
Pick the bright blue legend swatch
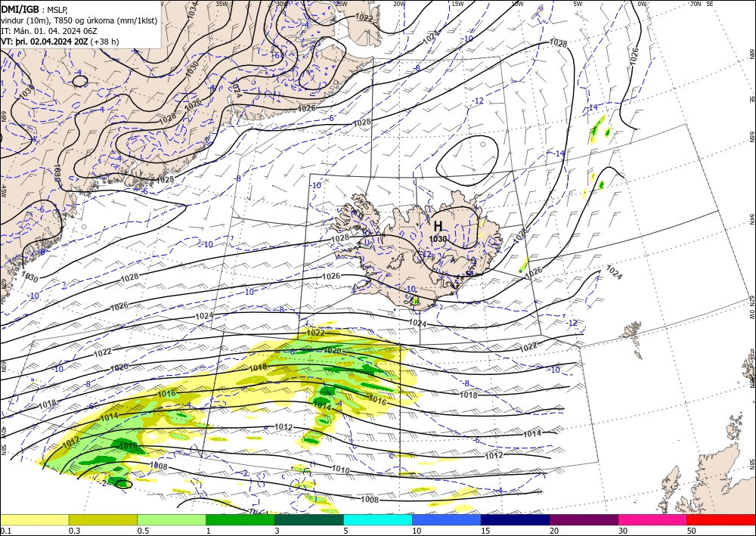click(x=447, y=519)
